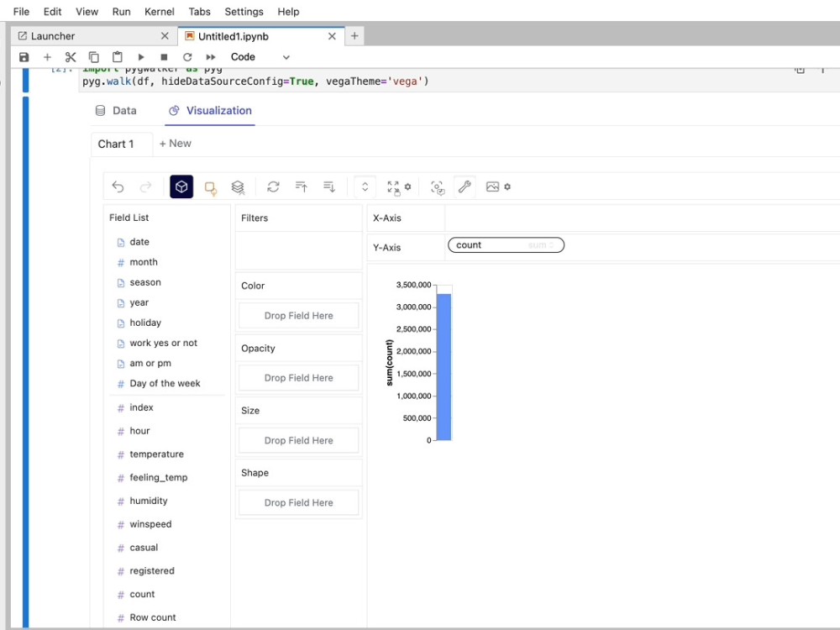Cut the selected cell with the scissors icon
This screenshot has height=630, width=840.
(x=71, y=57)
